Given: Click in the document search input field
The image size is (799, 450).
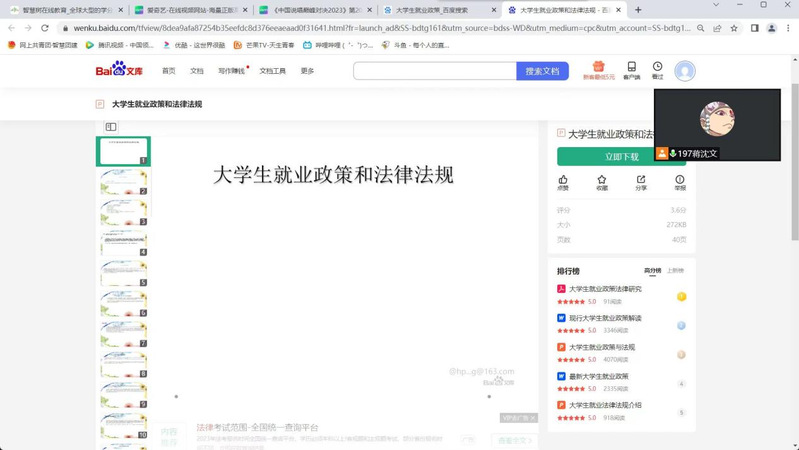Looking at the screenshot, I should pyautogui.click(x=435, y=71).
